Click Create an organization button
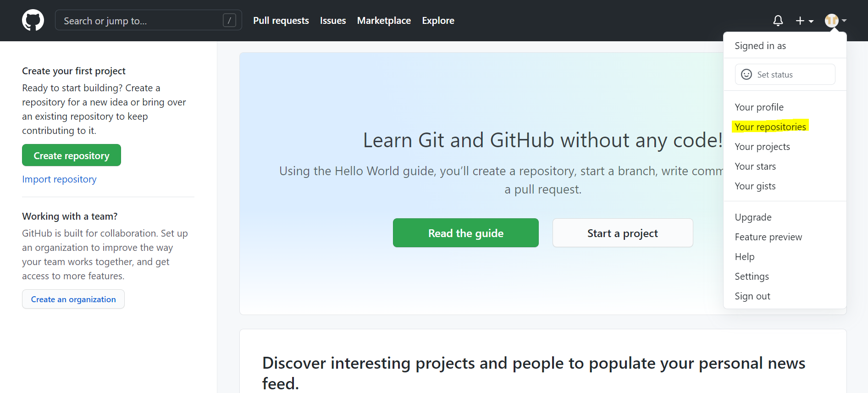Screen dimensions: 868x393 (x=73, y=299)
